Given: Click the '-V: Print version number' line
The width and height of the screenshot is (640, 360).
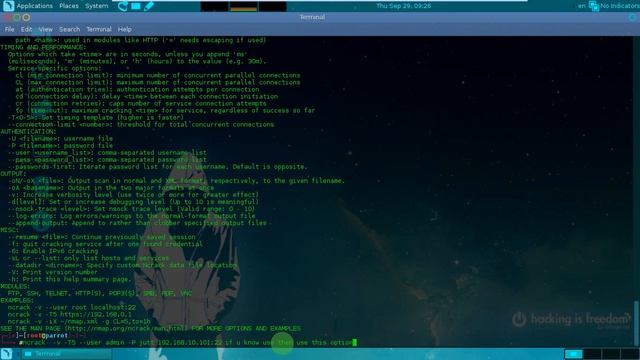Looking at the screenshot, I should [x=53, y=272].
